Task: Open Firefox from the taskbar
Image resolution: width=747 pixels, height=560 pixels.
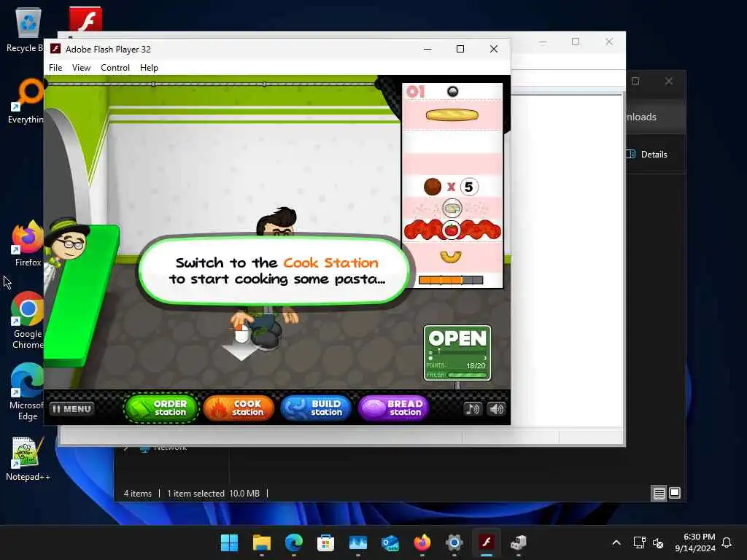Action: (x=422, y=542)
